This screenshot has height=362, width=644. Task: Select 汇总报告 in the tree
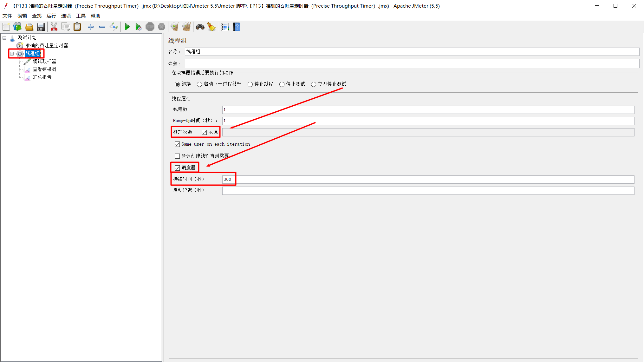tap(42, 77)
